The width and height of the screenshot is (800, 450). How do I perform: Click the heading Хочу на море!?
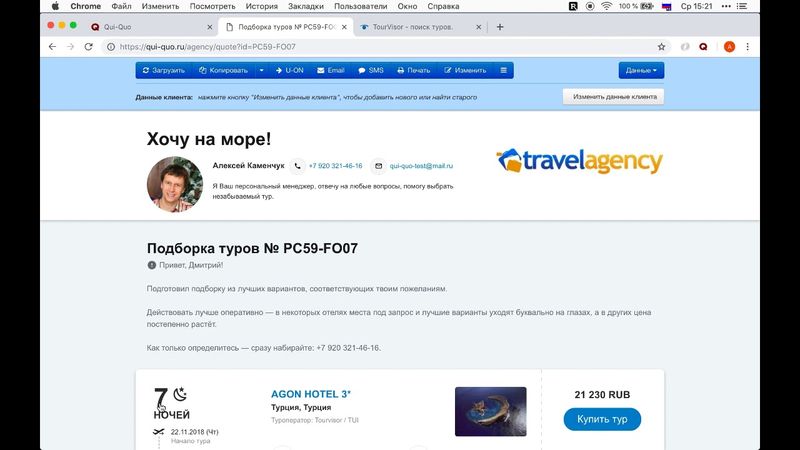coord(209,139)
